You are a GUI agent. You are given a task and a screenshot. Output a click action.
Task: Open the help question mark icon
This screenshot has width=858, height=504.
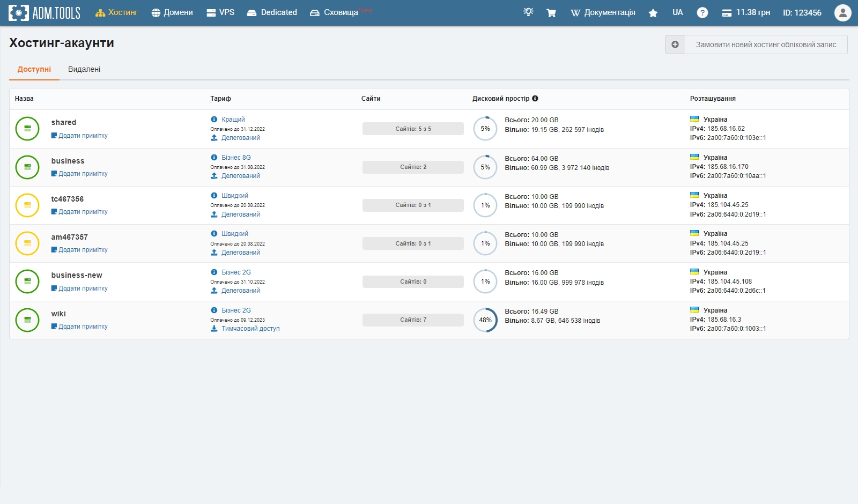pos(702,13)
